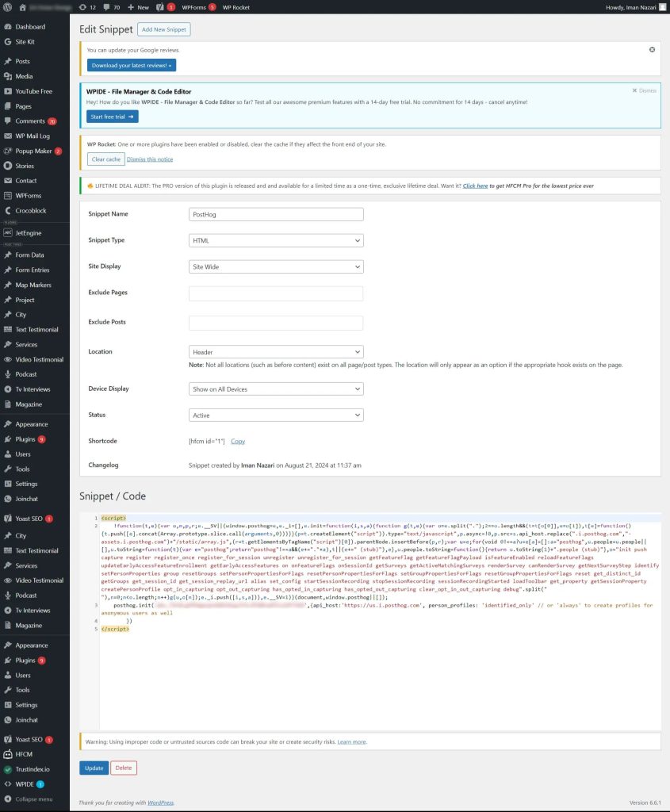Open the Howdy, Iman Nazari account menu
Screen dimensions: 670x812
click(x=636, y=7)
